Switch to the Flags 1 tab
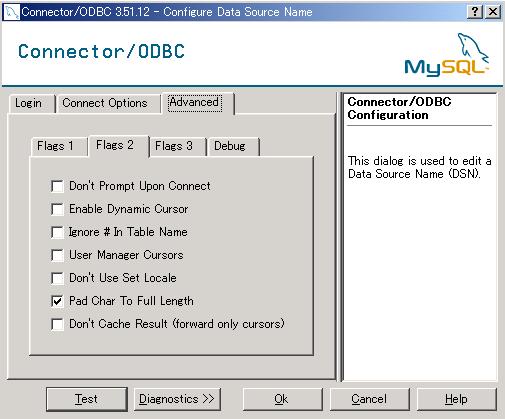 [x=59, y=146]
